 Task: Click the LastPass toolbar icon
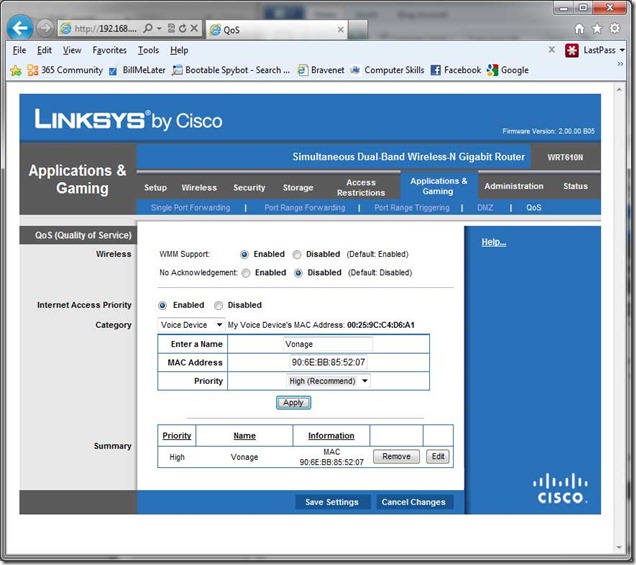[572, 50]
